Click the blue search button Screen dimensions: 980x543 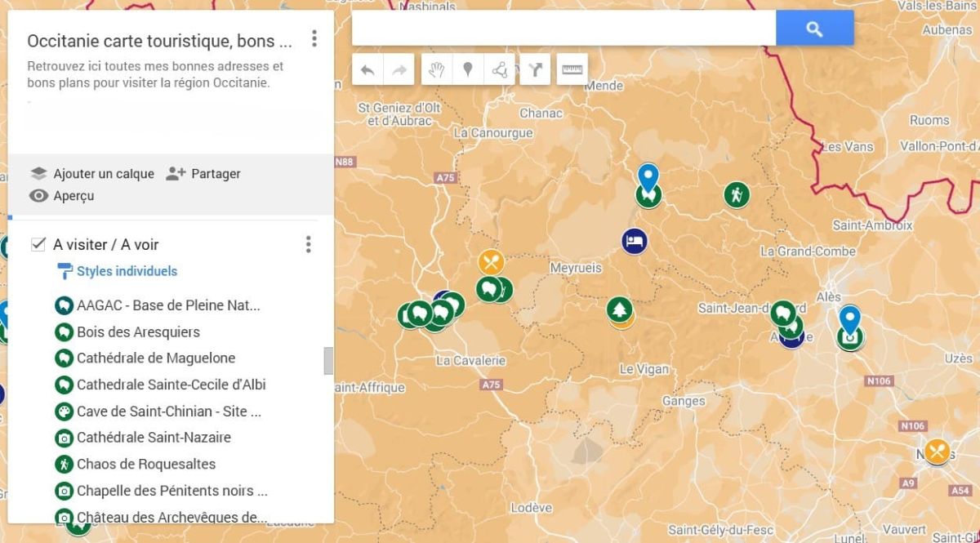click(x=814, y=29)
